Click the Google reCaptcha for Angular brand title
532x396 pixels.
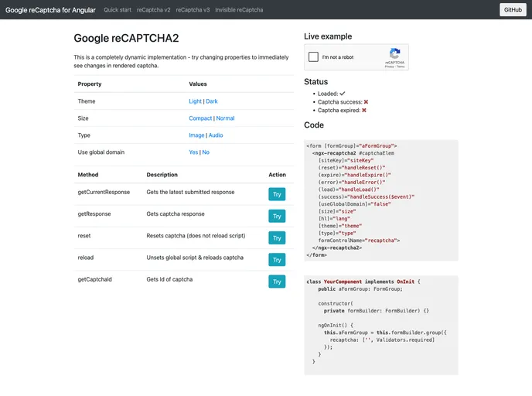(50, 10)
